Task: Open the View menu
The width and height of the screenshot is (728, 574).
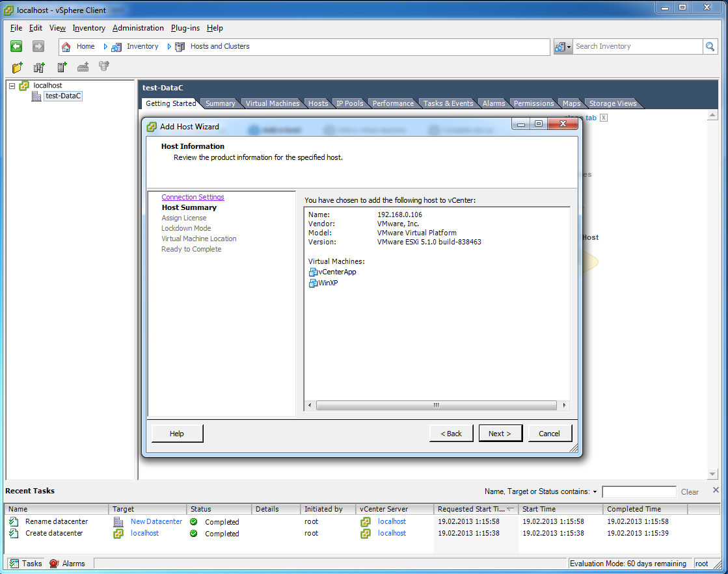Action: [x=57, y=28]
